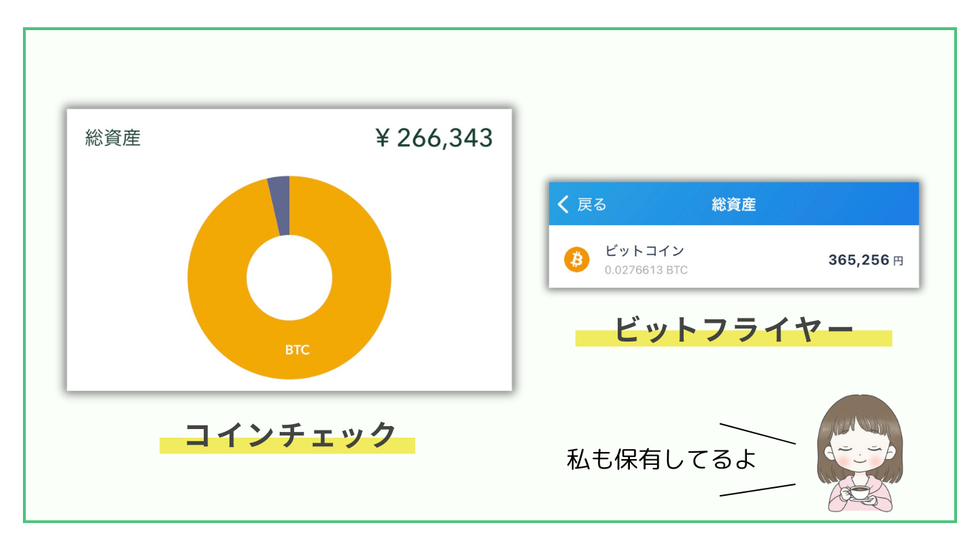Click the 私も保有してるよ speech text
Screen dimensions: 980x551
point(661,458)
